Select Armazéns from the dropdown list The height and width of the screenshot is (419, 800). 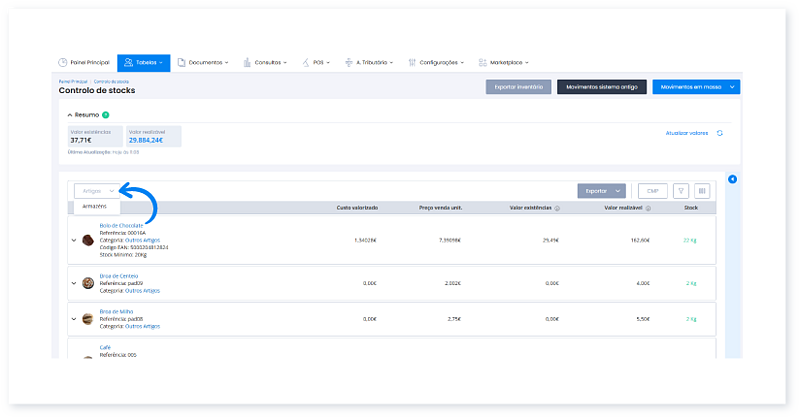point(96,206)
